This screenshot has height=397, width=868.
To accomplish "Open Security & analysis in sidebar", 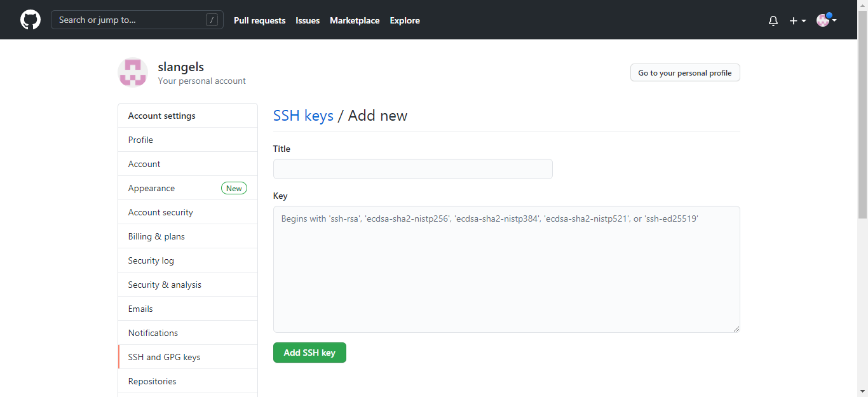I will pyautogui.click(x=187, y=285).
